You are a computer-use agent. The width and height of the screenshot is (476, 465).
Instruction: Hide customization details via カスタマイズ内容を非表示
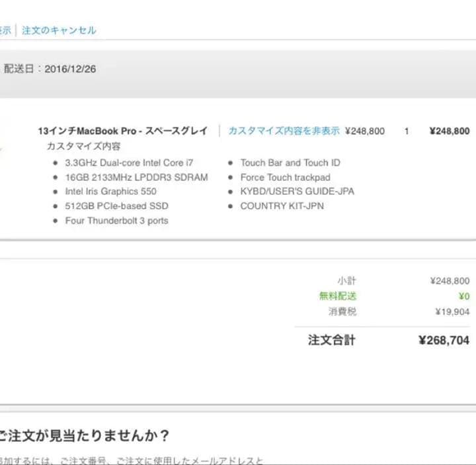pyautogui.click(x=284, y=131)
